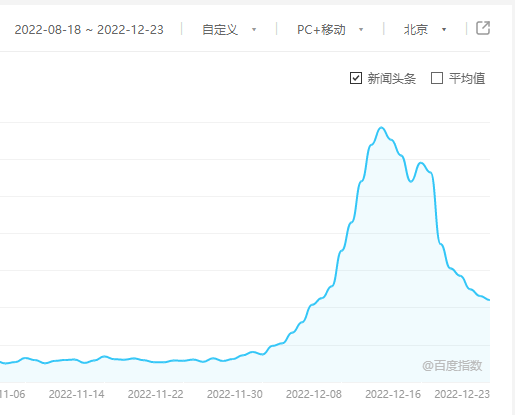Click the x-axis label 2022-11-14
The height and width of the screenshot is (415, 515).
(x=77, y=394)
